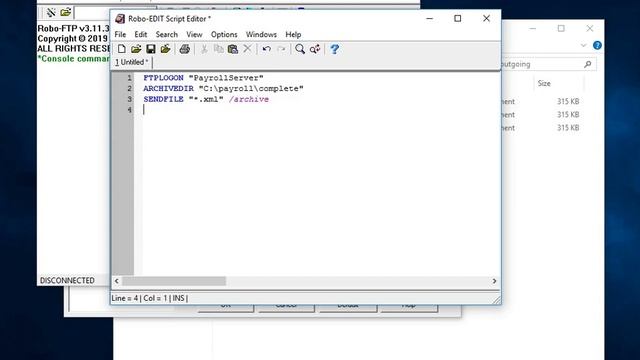Open the File menu
Image resolution: width=640 pixels, height=360 pixels.
(120, 35)
